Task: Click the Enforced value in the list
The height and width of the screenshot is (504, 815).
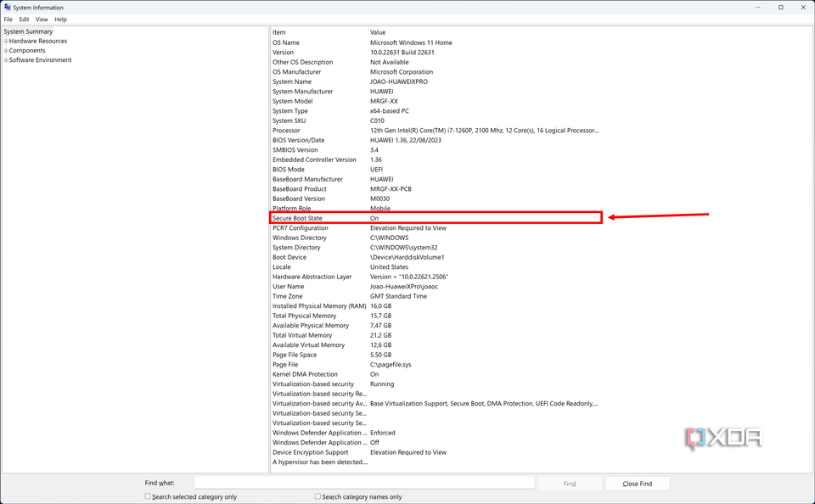Action: coord(383,433)
